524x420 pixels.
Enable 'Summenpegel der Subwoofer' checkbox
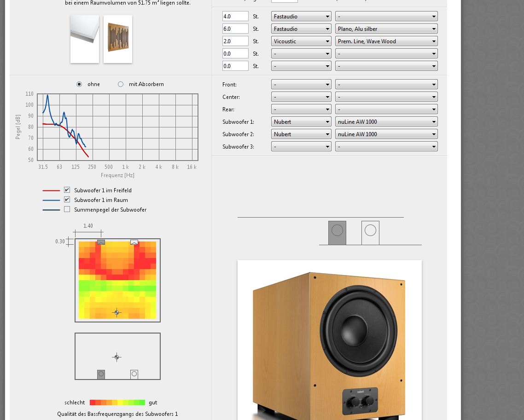tap(67, 209)
